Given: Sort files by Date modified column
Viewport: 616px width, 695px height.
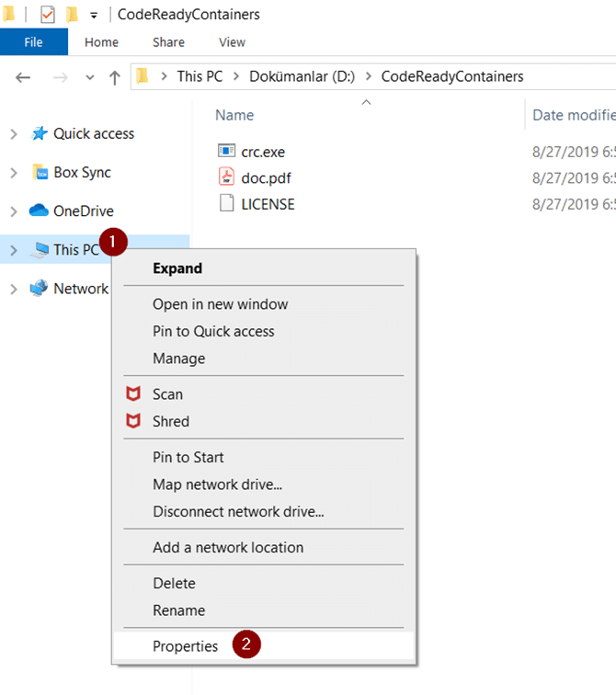Looking at the screenshot, I should click(x=574, y=115).
